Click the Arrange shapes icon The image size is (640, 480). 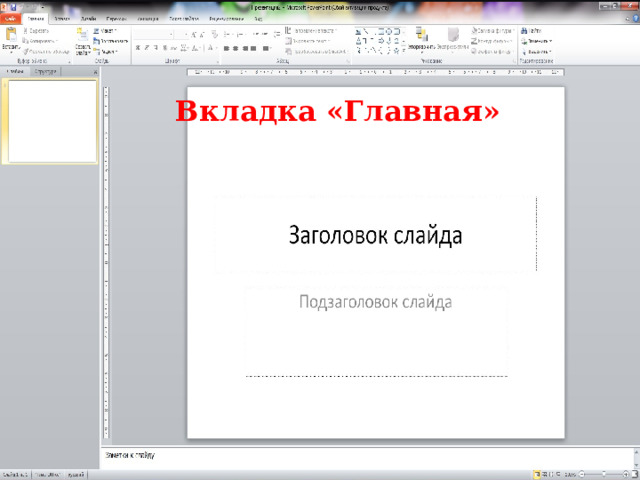(x=422, y=35)
